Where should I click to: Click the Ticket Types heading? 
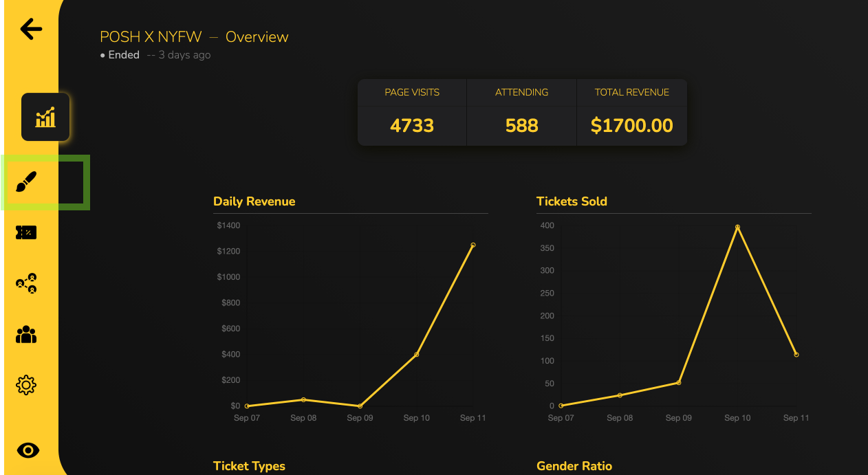249,466
